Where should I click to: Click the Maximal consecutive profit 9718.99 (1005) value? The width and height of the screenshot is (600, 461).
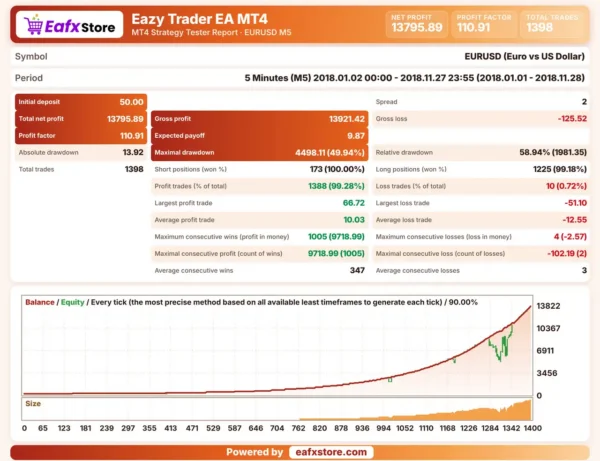click(336, 253)
